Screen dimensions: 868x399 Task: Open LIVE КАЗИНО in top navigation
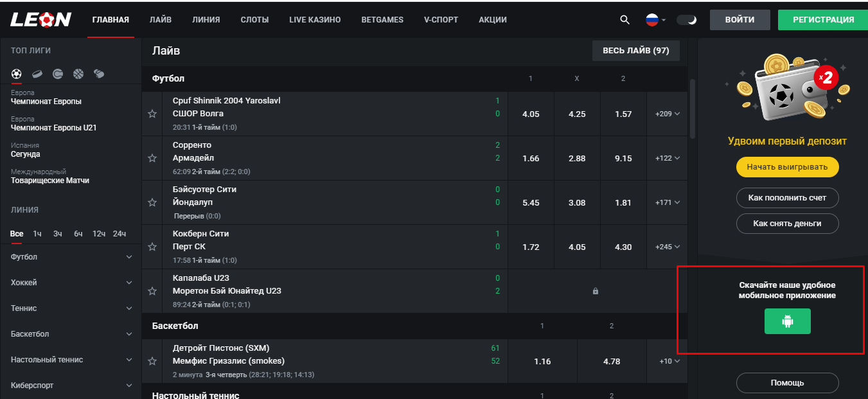pos(315,20)
